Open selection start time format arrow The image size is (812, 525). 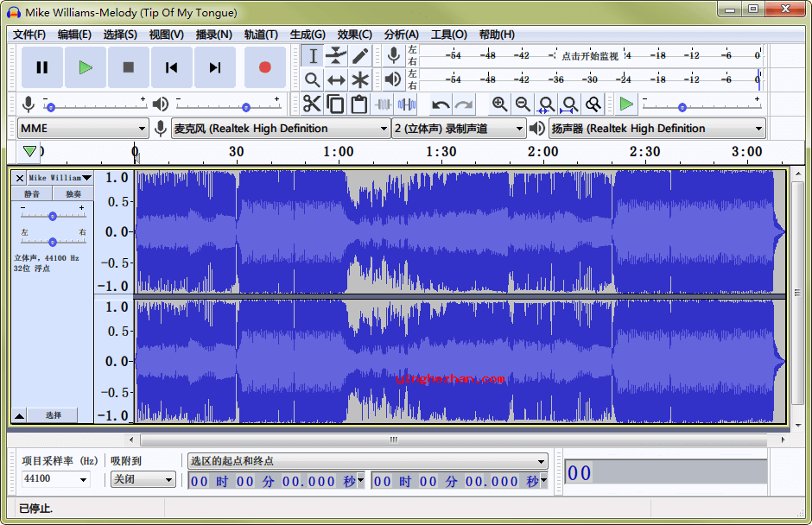pyautogui.click(x=361, y=480)
